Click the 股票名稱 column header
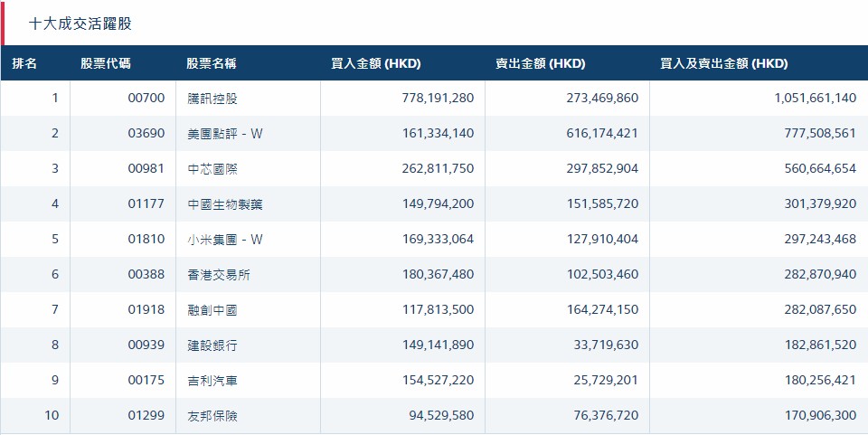The width and height of the screenshot is (868, 435). click(212, 63)
